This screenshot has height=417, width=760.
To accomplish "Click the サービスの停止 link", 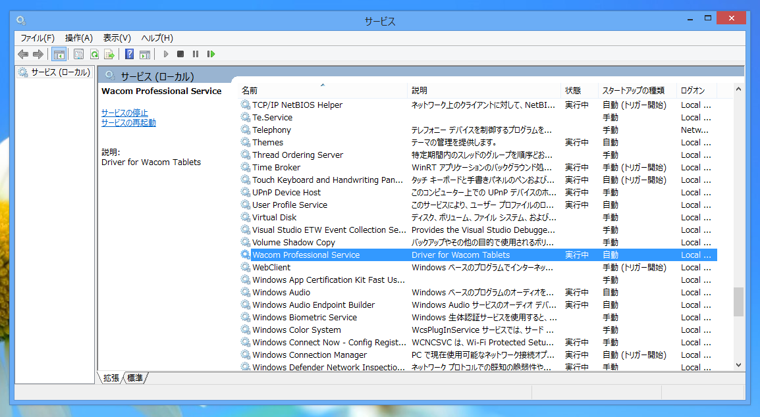I will [x=125, y=112].
